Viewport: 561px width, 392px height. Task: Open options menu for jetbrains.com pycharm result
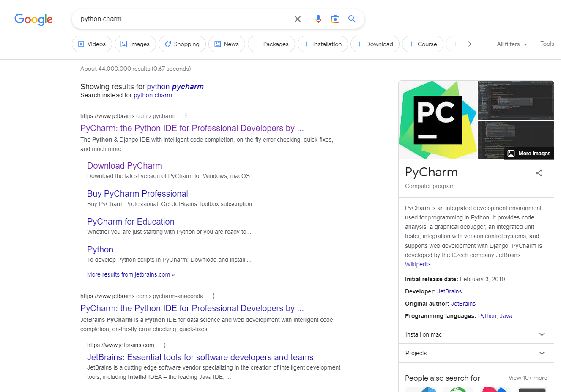click(186, 116)
